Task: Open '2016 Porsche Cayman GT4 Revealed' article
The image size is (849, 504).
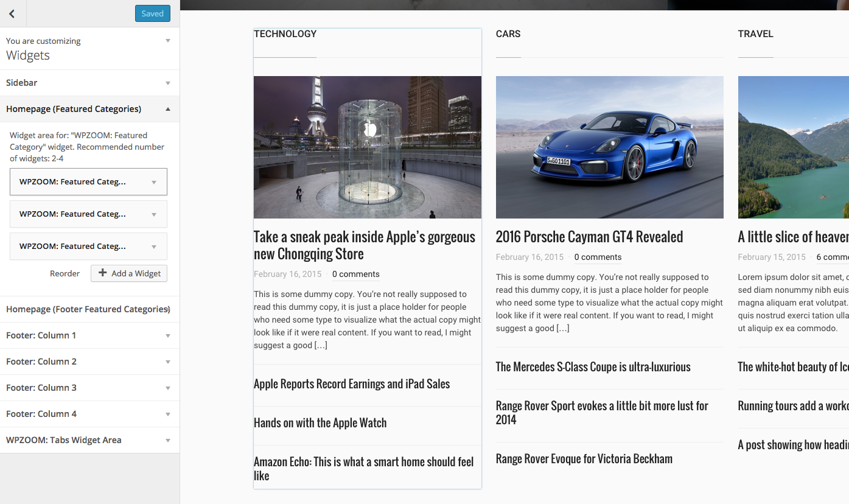Action: 589,237
